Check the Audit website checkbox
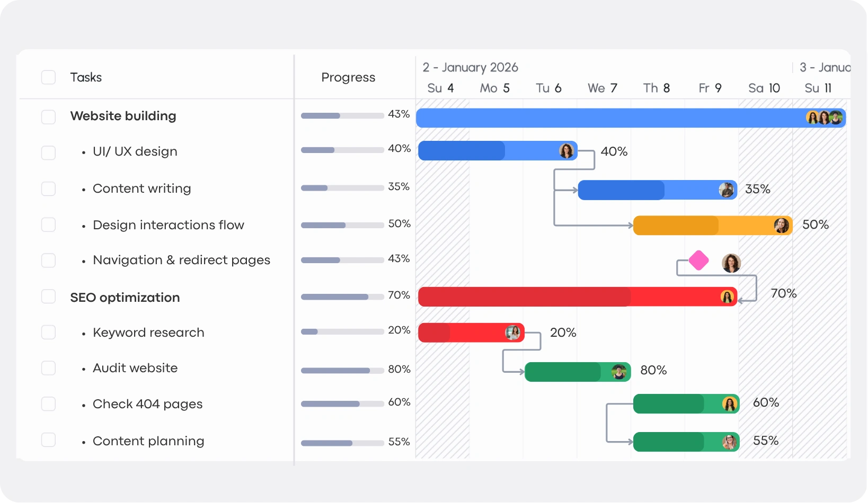Viewport: 868px width, 503px height. tap(48, 368)
